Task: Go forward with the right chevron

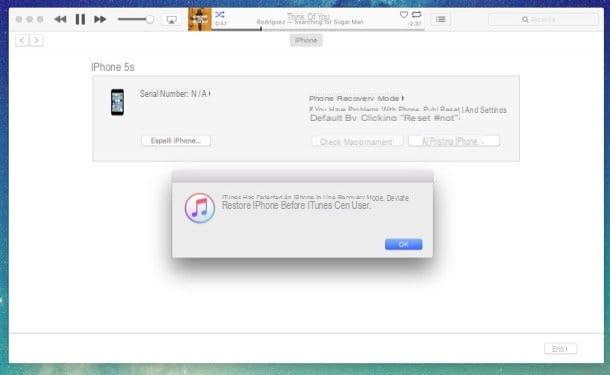Action: [x=37, y=40]
